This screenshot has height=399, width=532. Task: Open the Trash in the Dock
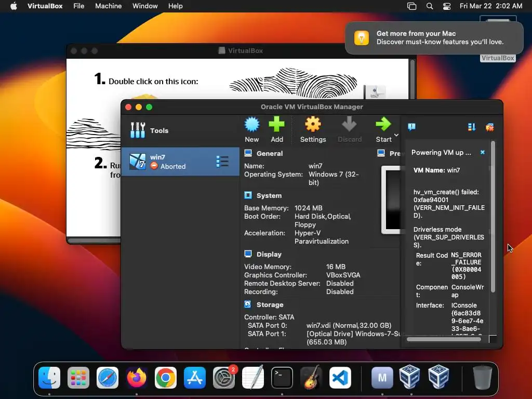(x=482, y=377)
